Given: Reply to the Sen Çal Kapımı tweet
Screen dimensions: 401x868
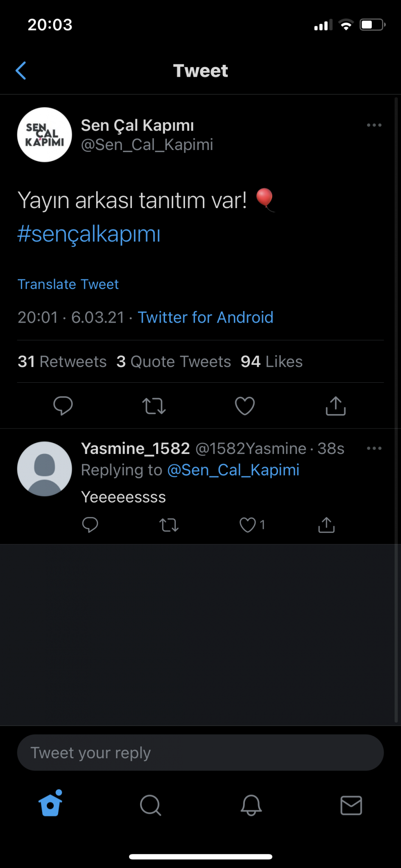Looking at the screenshot, I should [63, 406].
